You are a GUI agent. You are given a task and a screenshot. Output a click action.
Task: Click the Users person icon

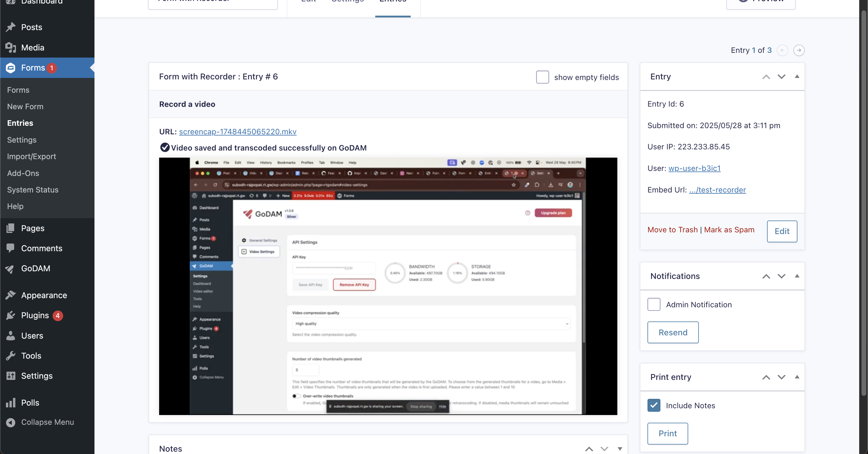11,335
